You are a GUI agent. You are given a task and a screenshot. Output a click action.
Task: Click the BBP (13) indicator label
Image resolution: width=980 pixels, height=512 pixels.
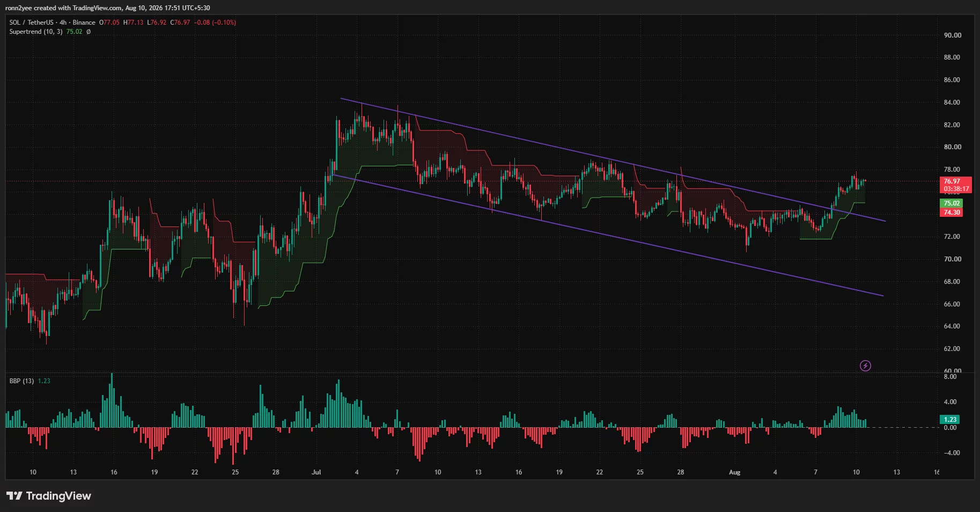pyautogui.click(x=21, y=381)
